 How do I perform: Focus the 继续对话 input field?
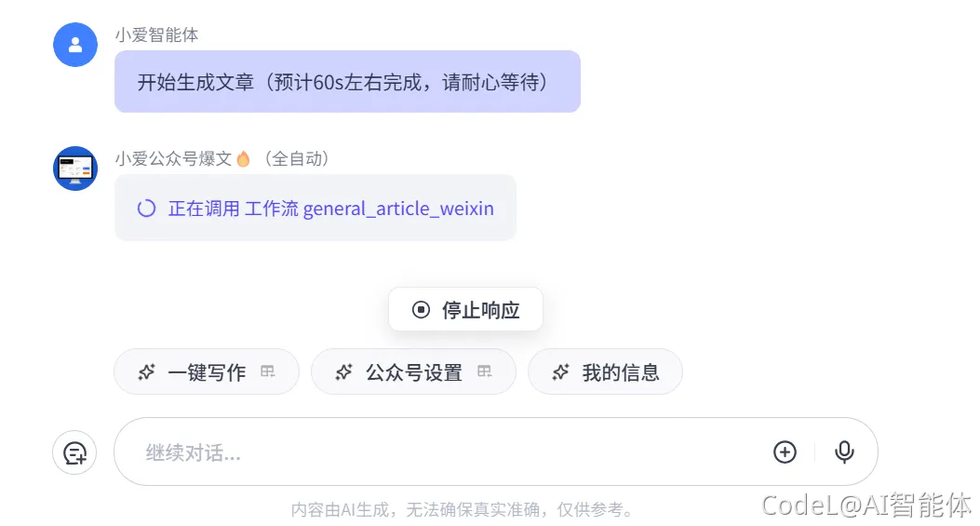click(447, 452)
